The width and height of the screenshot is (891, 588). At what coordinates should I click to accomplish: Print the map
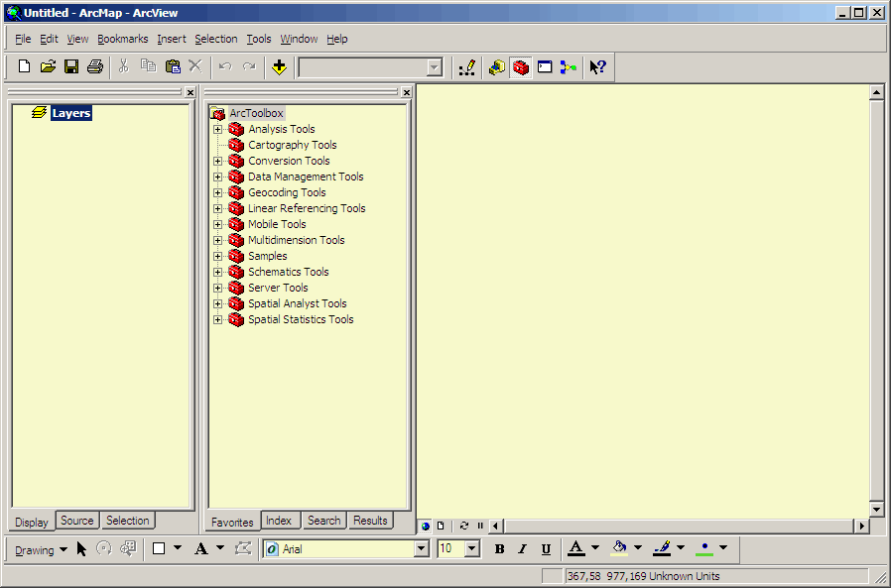[x=95, y=67]
